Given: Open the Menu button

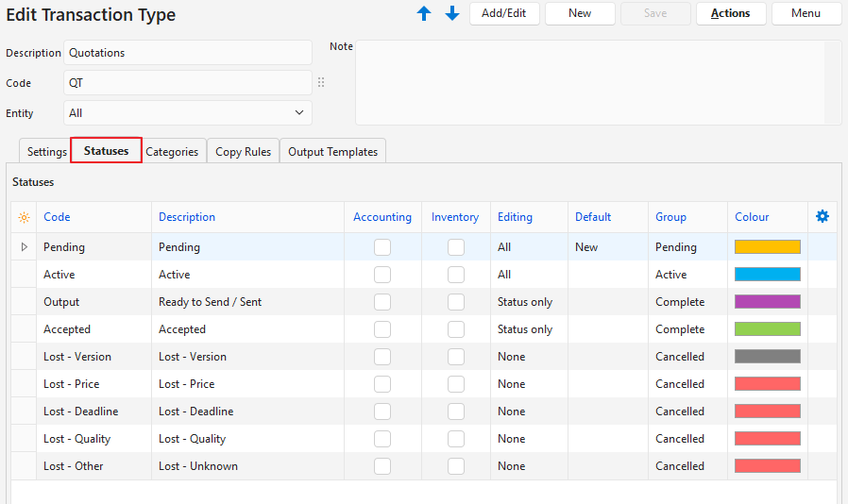Looking at the screenshot, I should [x=806, y=13].
